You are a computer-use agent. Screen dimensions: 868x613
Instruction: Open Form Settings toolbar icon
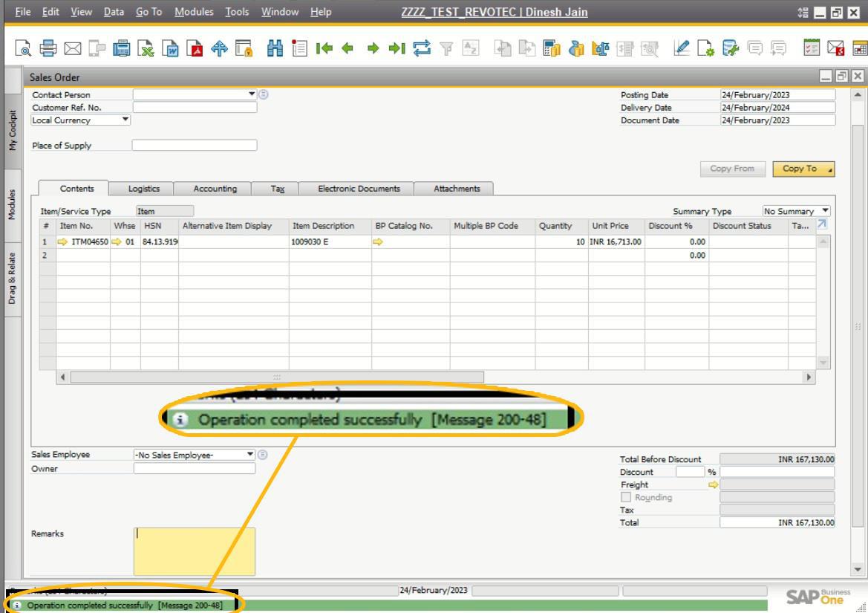tap(706, 48)
